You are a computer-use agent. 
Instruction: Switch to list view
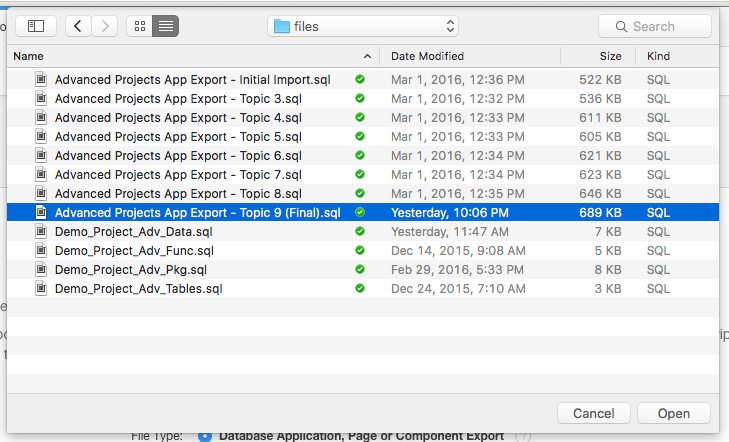(166, 26)
